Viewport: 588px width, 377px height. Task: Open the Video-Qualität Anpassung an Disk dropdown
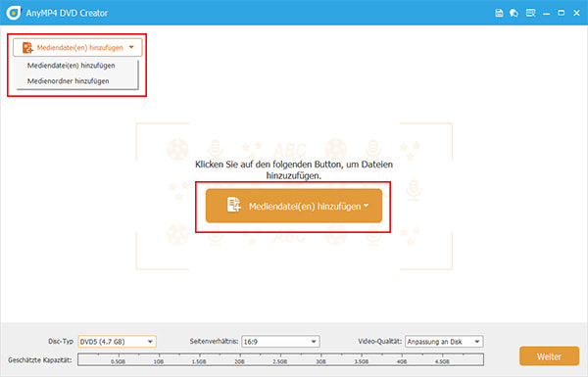coord(444,342)
